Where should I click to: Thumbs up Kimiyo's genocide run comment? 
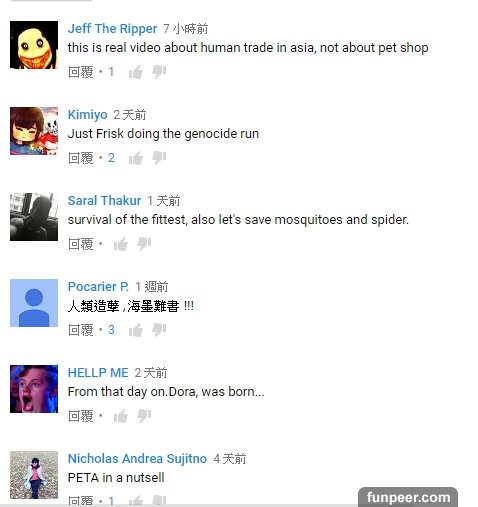(x=136, y=158)
